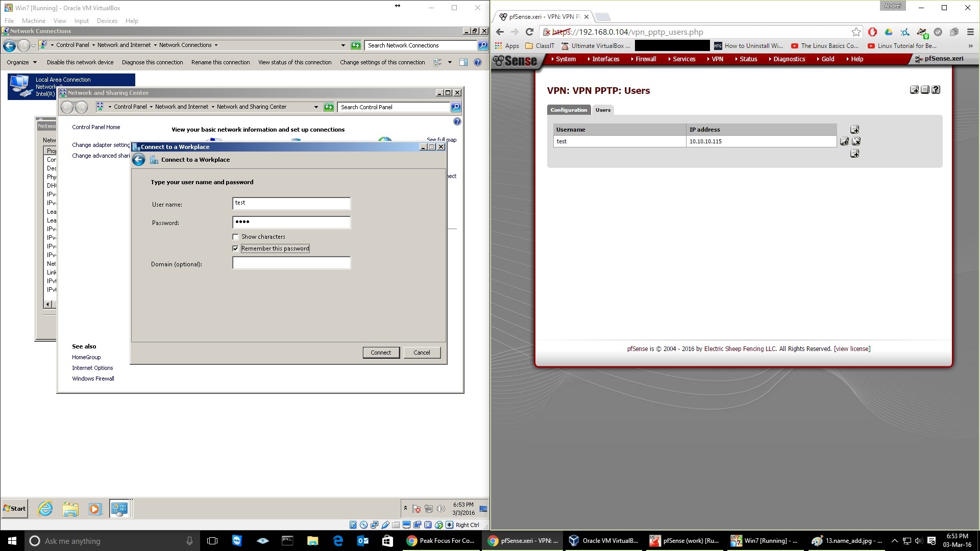Screen dimensions: 980x551
Task: Open the ClassIT bookmark folder
Action: point(540,46)
